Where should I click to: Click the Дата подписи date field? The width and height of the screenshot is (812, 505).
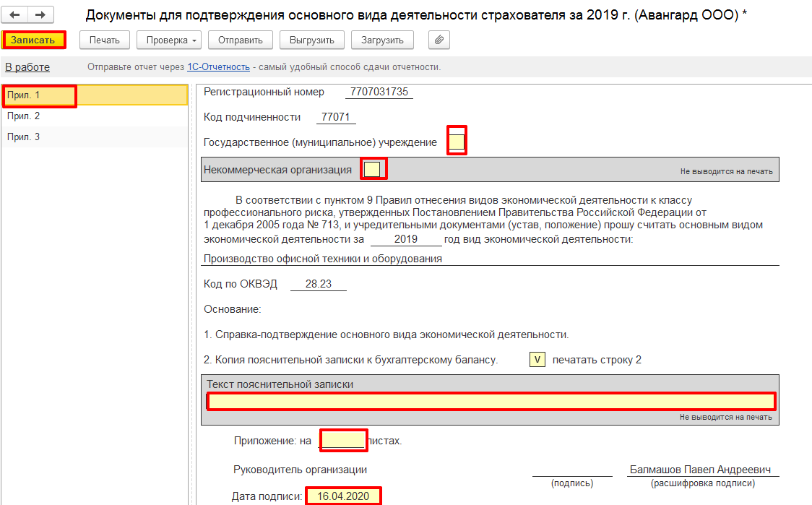(x=343, y=496)
